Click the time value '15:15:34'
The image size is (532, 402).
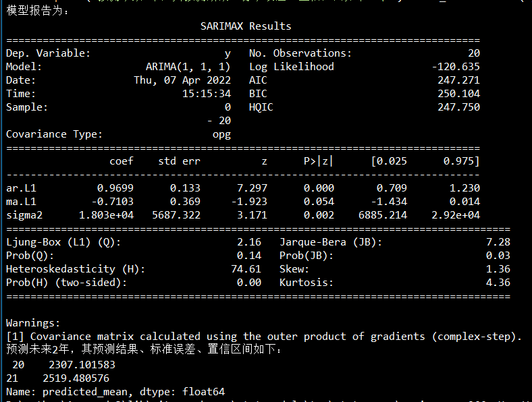pyautogui.click(x=207, y=94)
